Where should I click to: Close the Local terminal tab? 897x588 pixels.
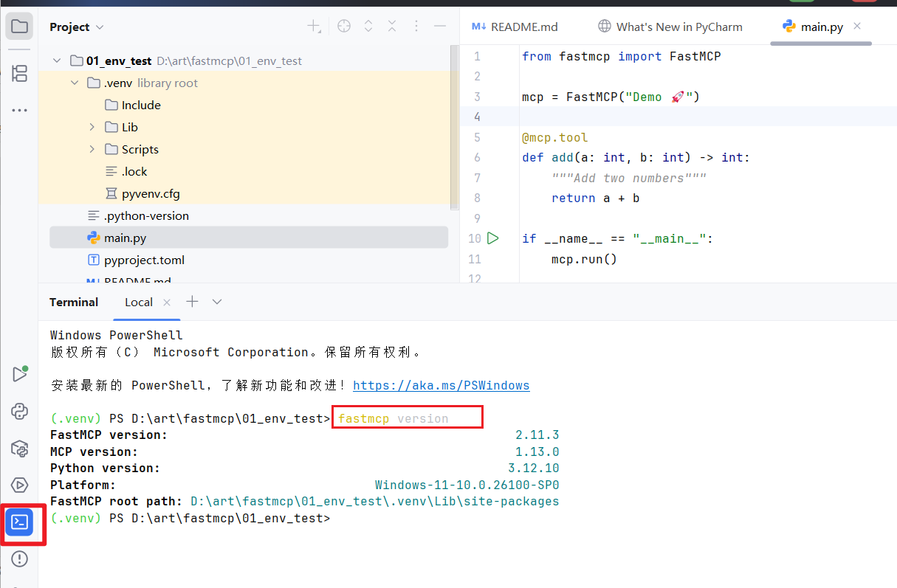(x=167, y=302)
